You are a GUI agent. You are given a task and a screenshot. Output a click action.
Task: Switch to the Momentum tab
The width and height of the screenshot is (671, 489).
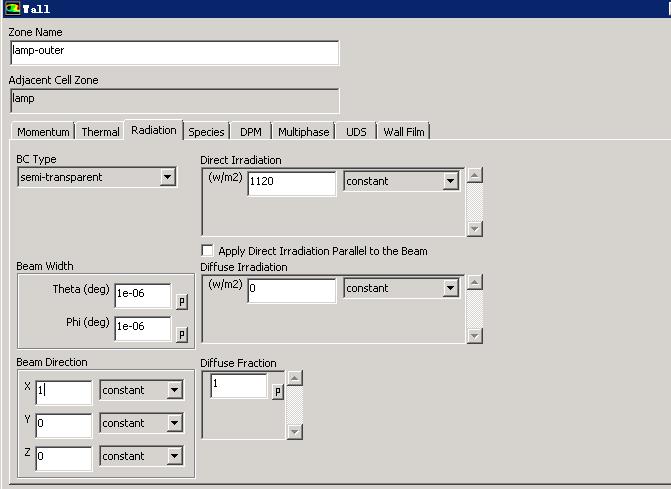coord(43,132)
